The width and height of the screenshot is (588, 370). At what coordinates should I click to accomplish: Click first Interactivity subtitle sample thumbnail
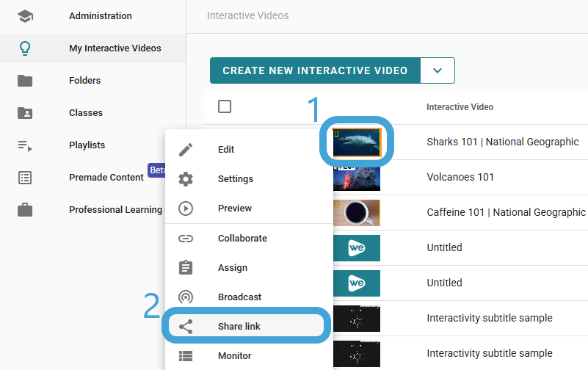pyautogui.click(x=357, y=319)
